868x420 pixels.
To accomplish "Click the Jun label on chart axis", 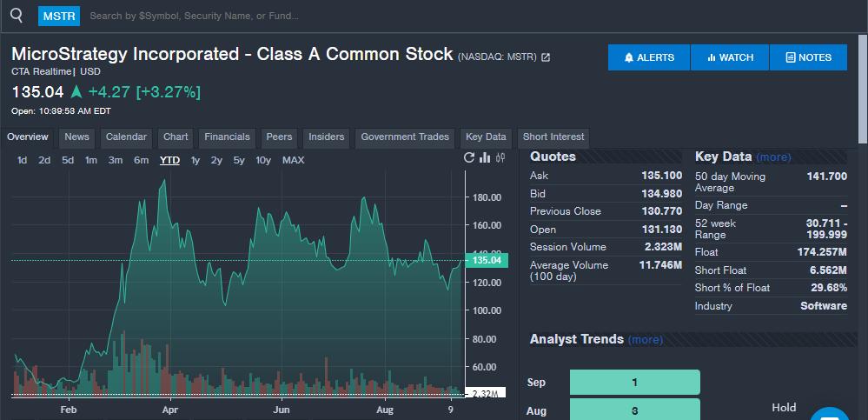I will tap(282, 410).
